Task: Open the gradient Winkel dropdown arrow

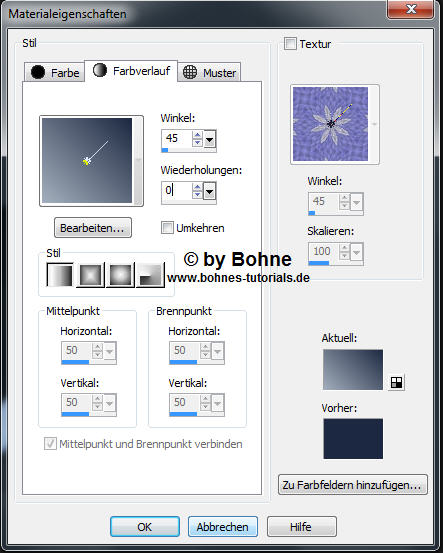Action: [210, 139]
